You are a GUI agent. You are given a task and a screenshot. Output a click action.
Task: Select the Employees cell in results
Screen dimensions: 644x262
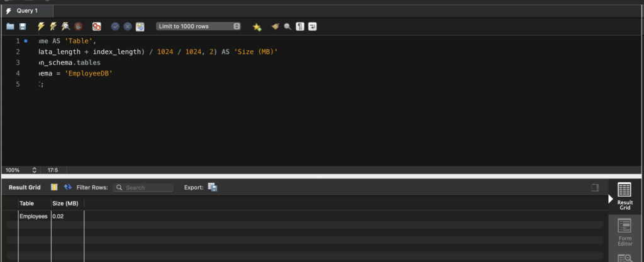pyautogui.click(x=34, y=216)
